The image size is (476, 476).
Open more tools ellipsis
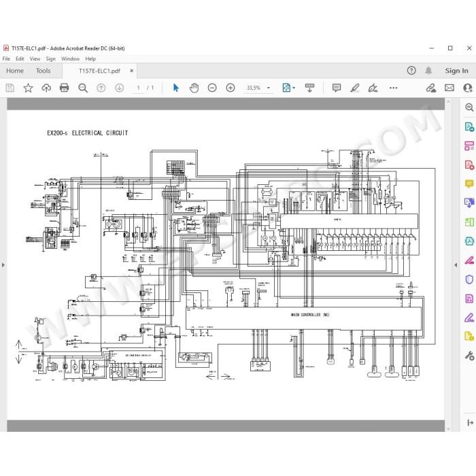(394, 88)
